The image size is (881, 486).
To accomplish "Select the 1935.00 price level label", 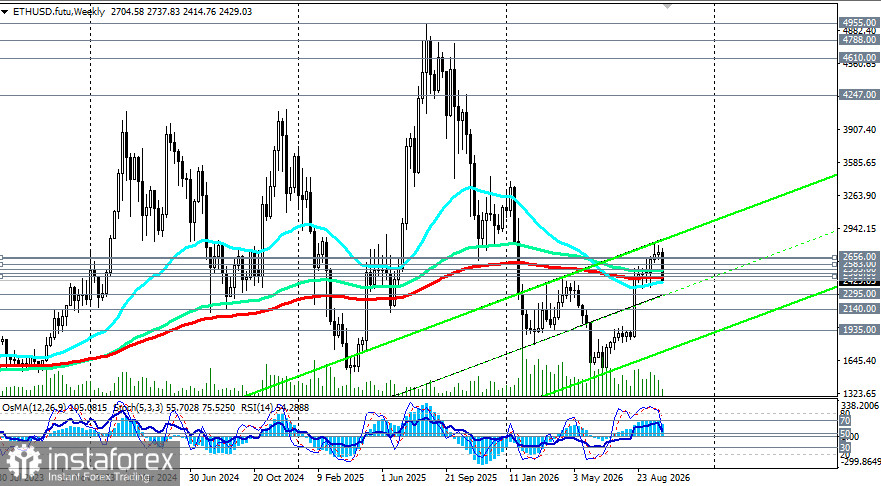I will 859,330.
